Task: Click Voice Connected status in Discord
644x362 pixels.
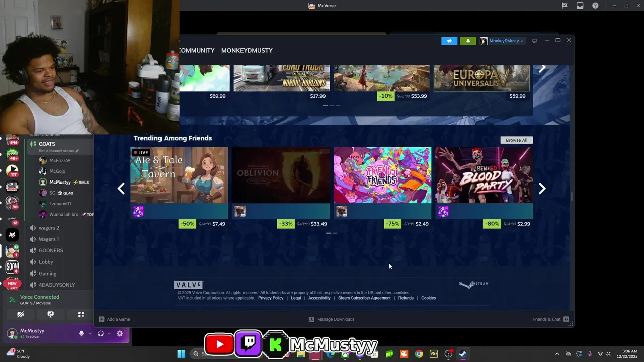Action: [x=39, y=297]
